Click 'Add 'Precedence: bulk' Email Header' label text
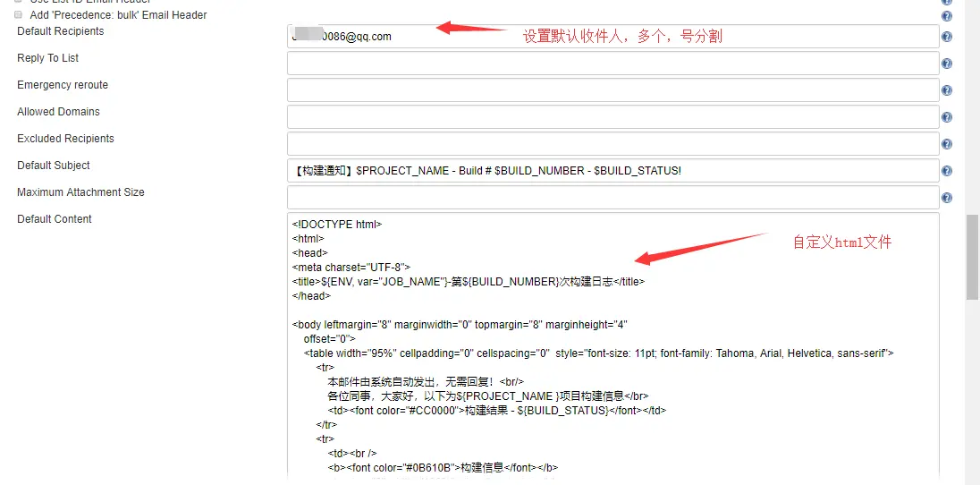The width and height of the screenshot is (980, 485). click(x=119, y=15)
